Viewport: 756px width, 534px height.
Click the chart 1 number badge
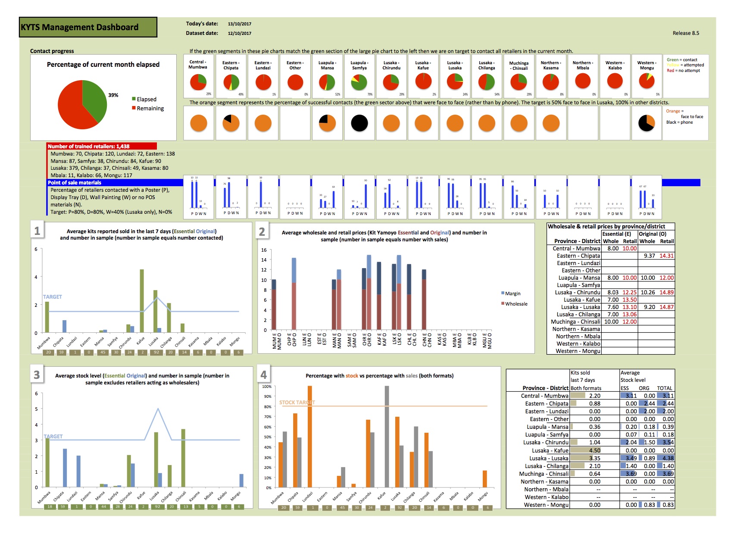point(37,231)
